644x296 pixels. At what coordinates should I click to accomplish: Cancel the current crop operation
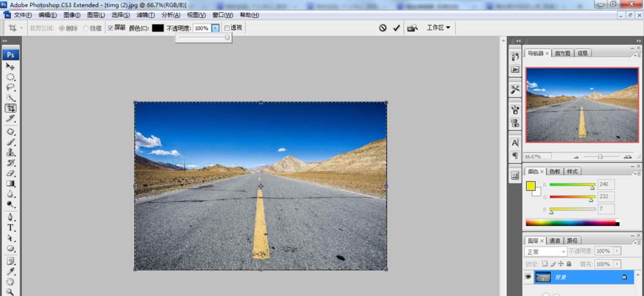coord(383,28)
